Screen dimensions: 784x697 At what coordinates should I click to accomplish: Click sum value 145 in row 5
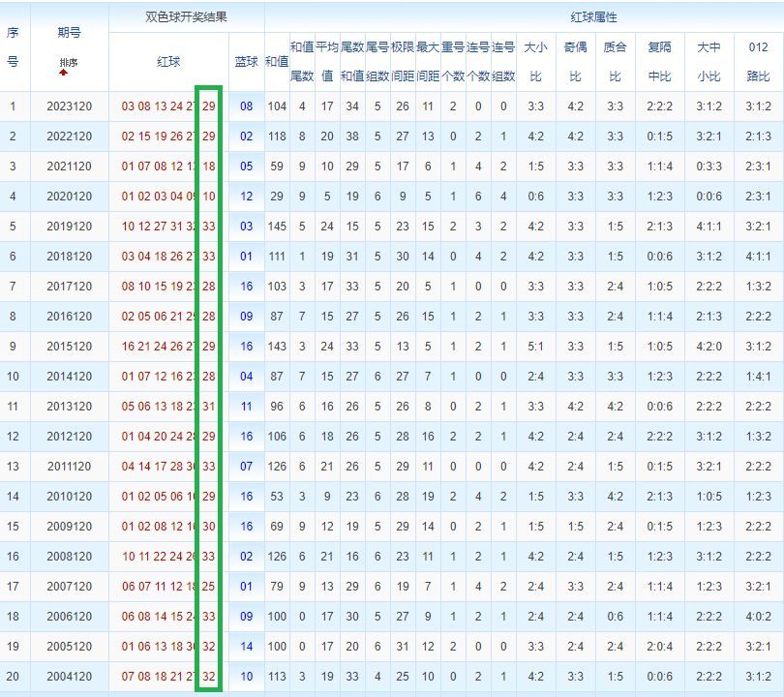pyautogui.click(x=277, y=227)
